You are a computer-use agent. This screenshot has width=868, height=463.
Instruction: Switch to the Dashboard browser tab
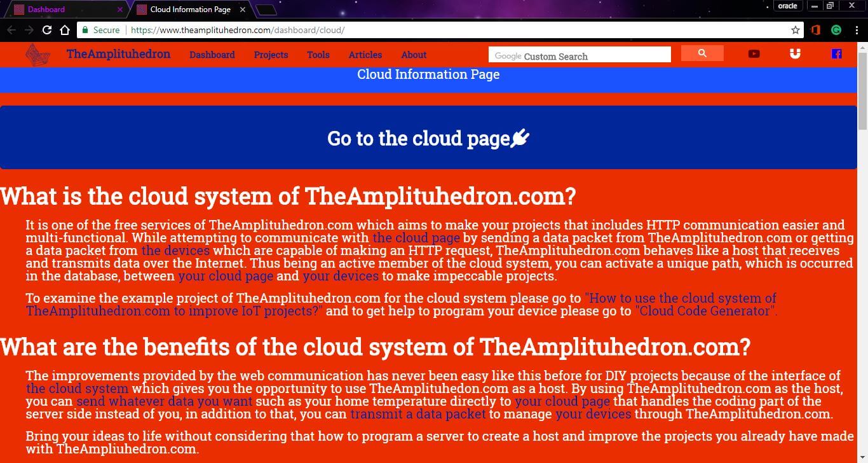[x=67, y=10]
